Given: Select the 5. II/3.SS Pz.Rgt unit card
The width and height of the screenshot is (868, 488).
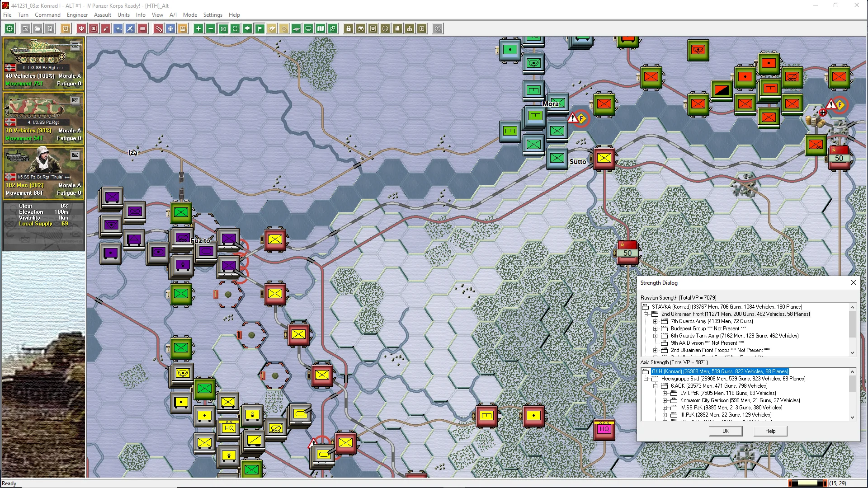Looking at the screenshot, I should coord(43,64).
